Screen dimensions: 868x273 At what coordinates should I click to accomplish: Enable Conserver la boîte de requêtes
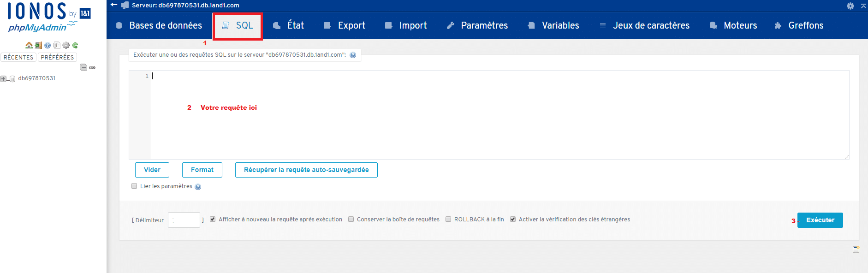pos(351,220)
